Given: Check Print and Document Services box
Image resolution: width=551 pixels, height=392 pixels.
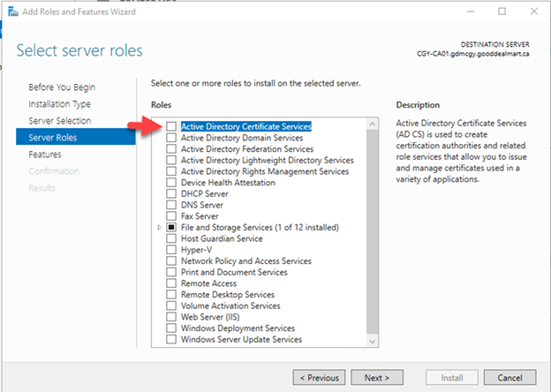Looking at the screenshot, I should [171, 272].
